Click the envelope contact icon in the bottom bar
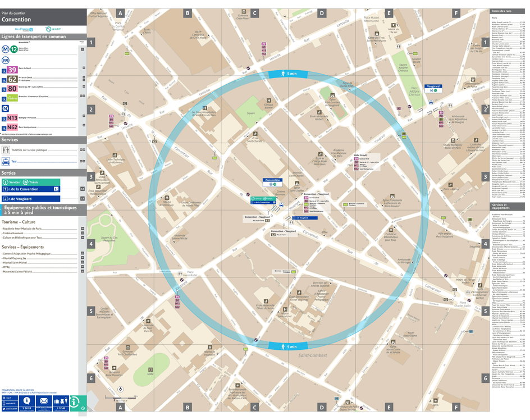The image size is (530, 420). 44,400
